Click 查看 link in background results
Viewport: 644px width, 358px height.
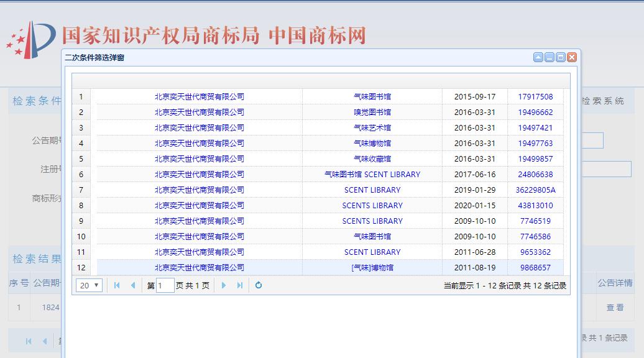pos(615,308)
